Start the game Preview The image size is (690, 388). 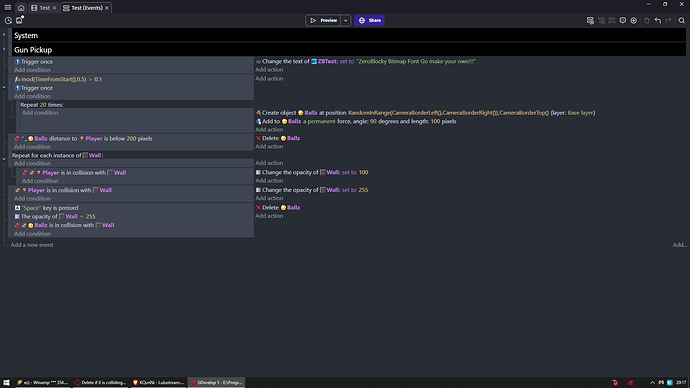coord(323,20)
